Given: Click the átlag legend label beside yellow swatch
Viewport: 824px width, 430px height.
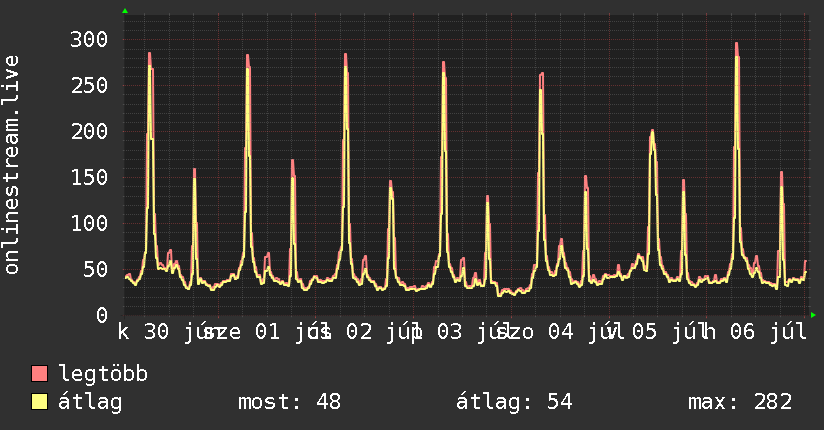Looking at the screenshot, I should (90, 402).
